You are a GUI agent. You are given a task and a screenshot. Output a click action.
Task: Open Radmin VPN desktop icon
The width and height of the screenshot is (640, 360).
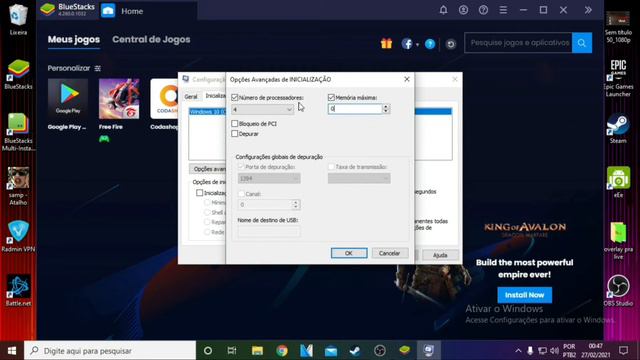point(18,236)
